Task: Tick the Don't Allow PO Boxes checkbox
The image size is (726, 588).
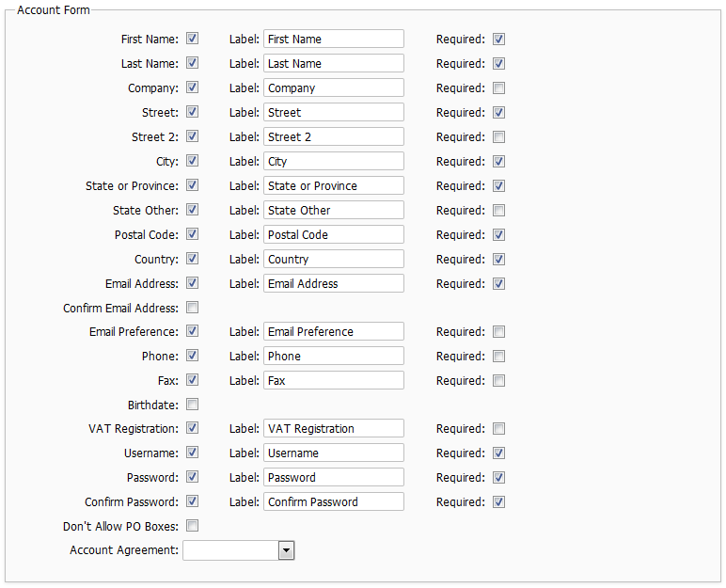Action: (x=192, y=526)
